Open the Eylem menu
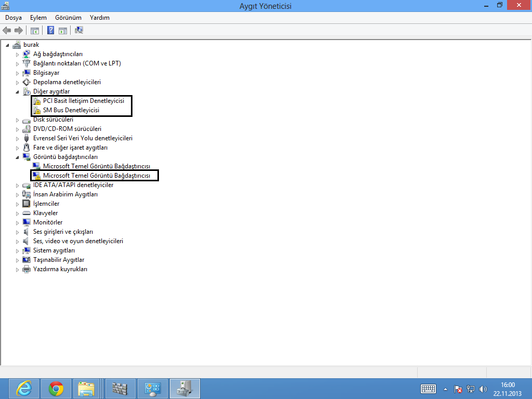Viewport: 532px width, 399px height. point(38,18)
